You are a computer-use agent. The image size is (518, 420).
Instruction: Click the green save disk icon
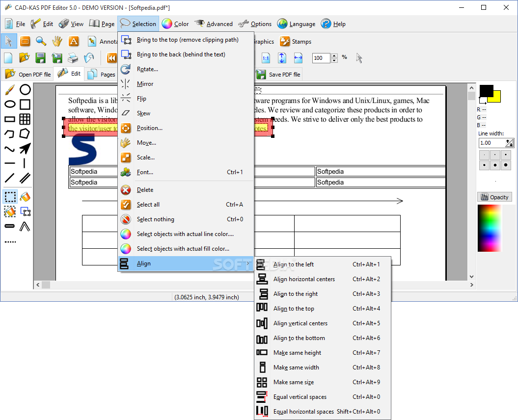click(41, 58)
